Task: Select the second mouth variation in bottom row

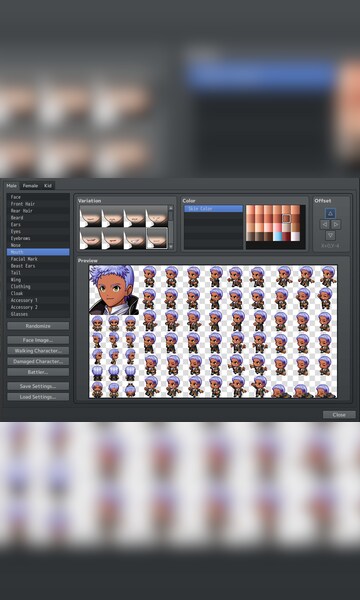Action: [x=112, y=239]
